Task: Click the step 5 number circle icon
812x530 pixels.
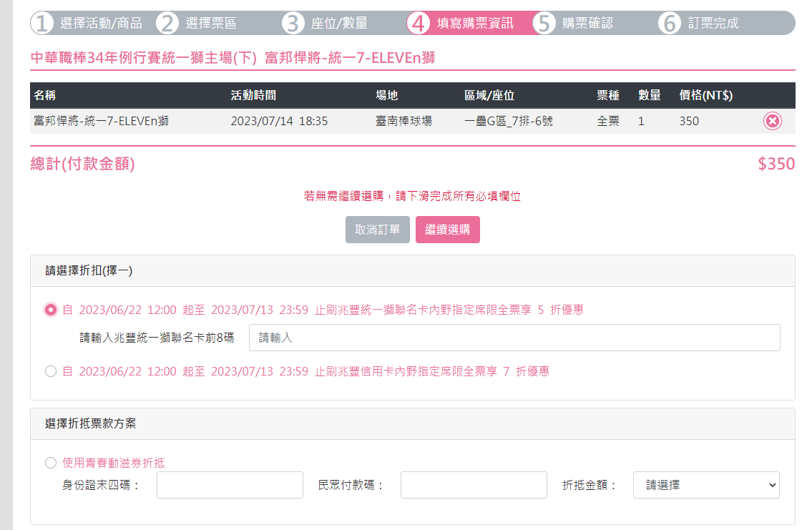Action: (x=544, y=23)
